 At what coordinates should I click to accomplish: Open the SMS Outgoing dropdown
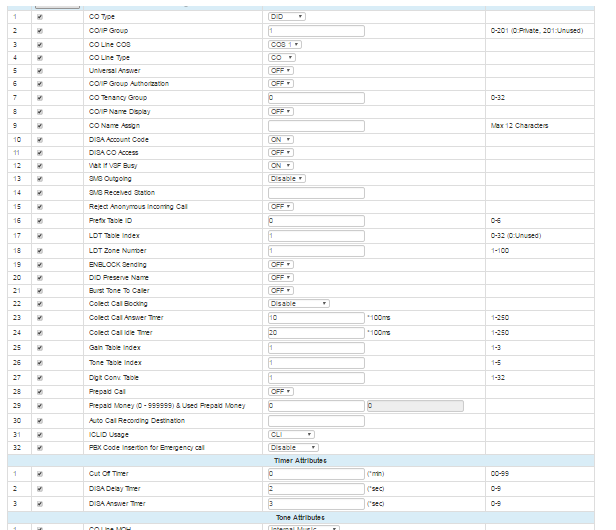tap(287, 179)
